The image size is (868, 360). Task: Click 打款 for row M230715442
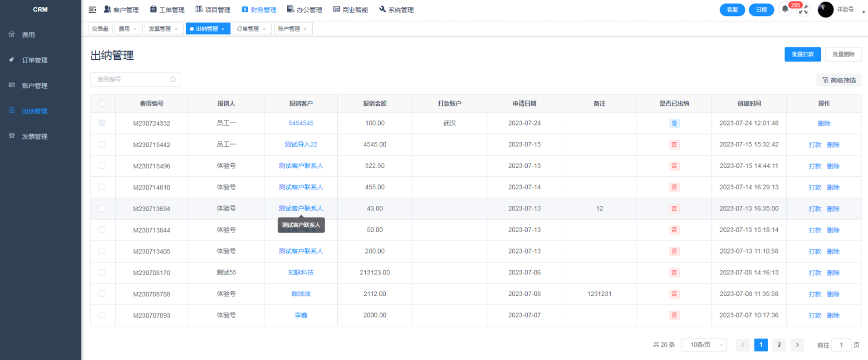pyautogui.click(x=815, y=144)
